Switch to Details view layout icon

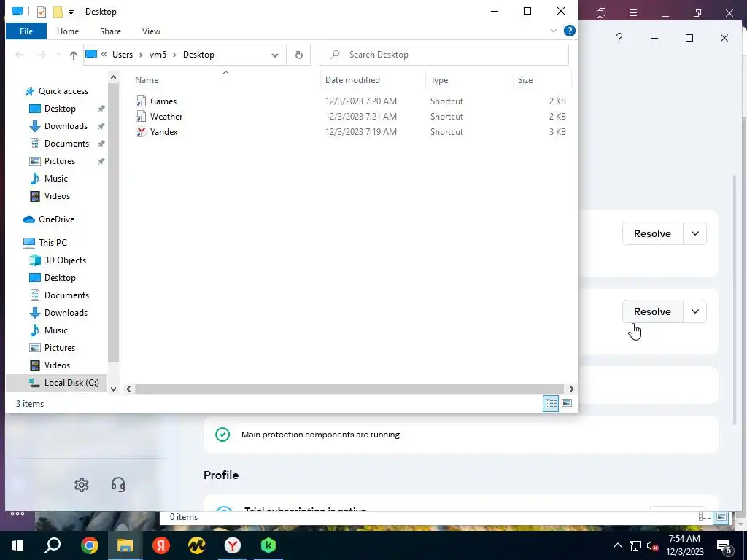point(551,403)
